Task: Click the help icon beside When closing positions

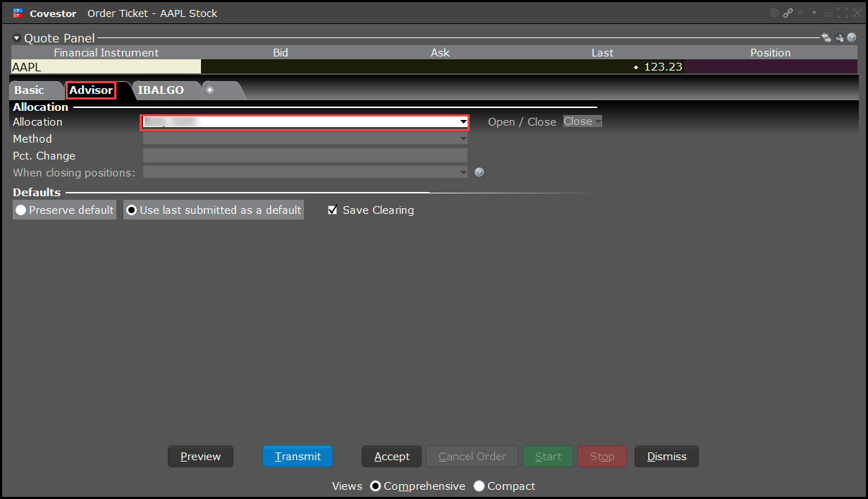Action: [479, 172]
